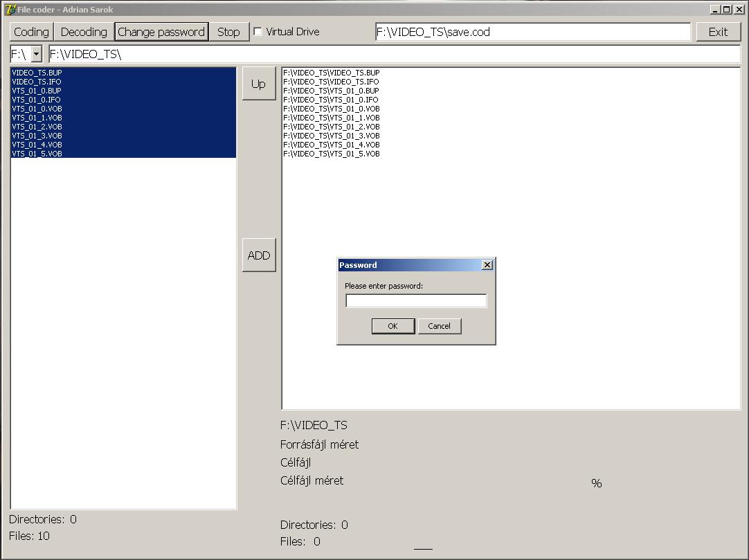Close the File coder window
Viewport: 749px width, 560px height.
click(x=739, y=10)
